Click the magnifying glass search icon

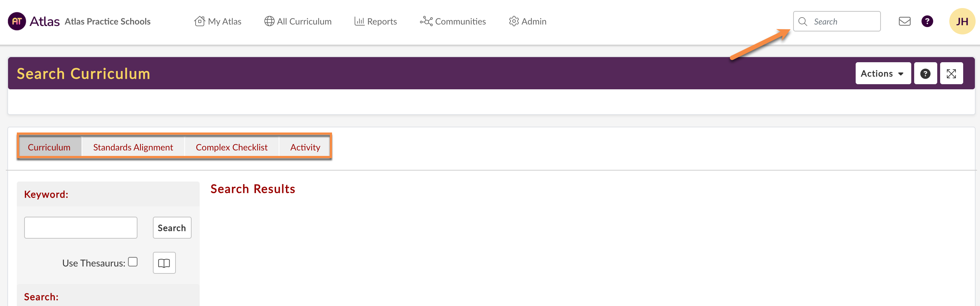tap(803, 22)
